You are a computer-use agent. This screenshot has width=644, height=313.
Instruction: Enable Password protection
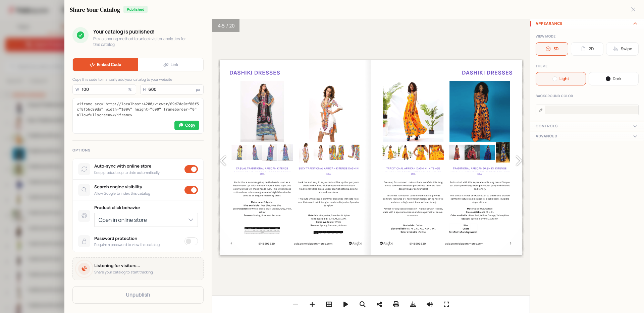coord(191,241)
